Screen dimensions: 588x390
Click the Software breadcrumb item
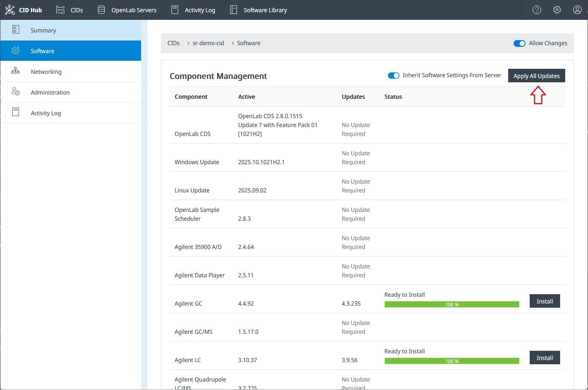248,43
